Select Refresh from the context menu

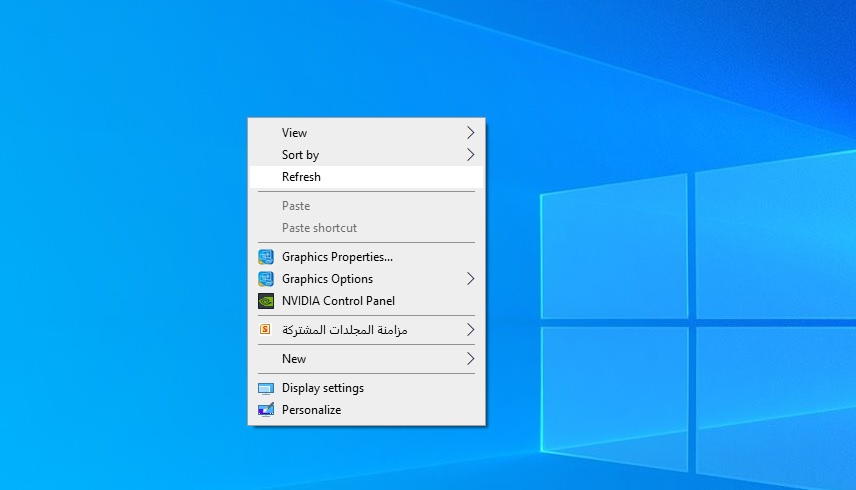(x=366, y=177)
